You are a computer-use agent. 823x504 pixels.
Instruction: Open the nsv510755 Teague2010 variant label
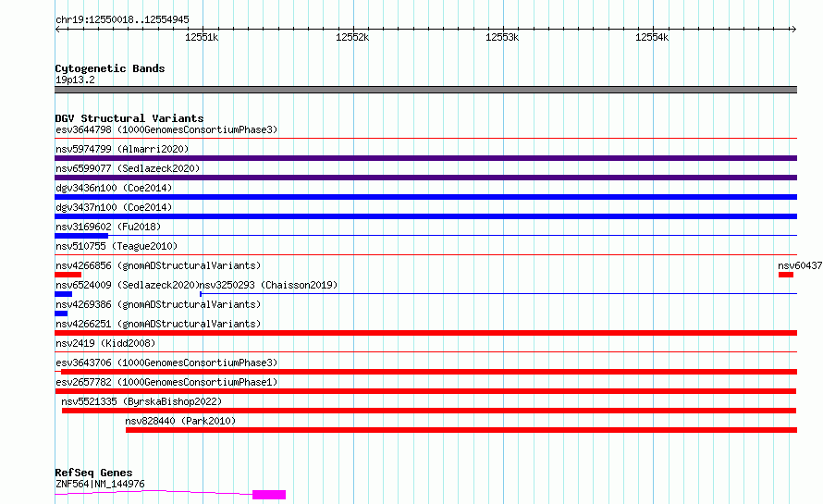pyautogui.click(x=117, y=246)
